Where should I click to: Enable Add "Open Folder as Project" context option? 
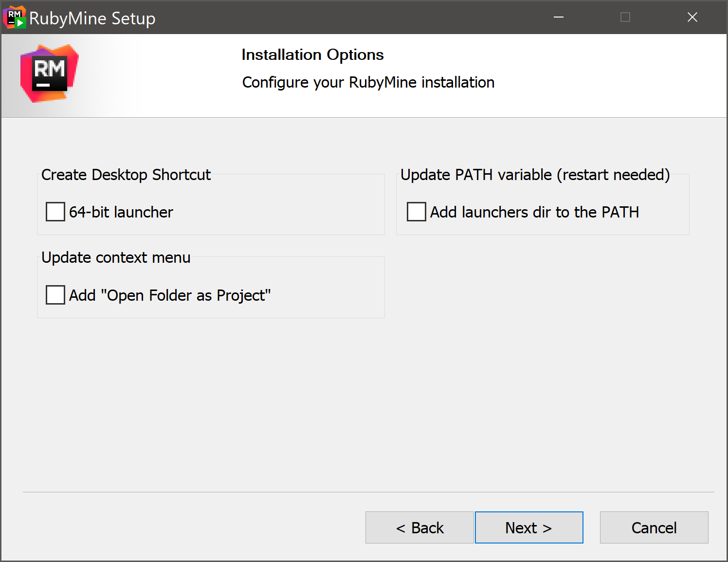click(55, 294)
